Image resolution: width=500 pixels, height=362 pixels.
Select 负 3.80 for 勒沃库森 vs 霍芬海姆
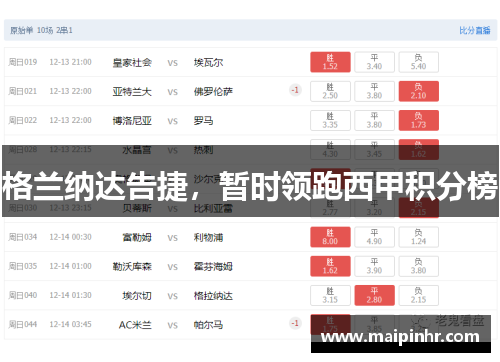pos(419,266)
